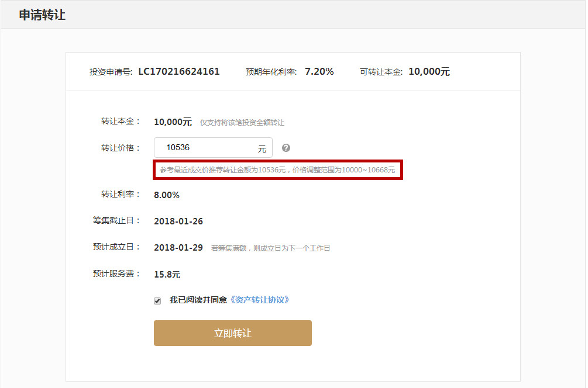Click the 若筹集满额 establishment note text
This screenshot has height=388, width=588.
tap(270, 248)
